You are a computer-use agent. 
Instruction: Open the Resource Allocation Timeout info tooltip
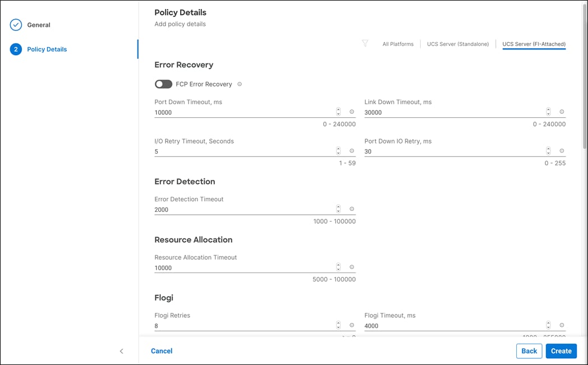click(351, 266)
